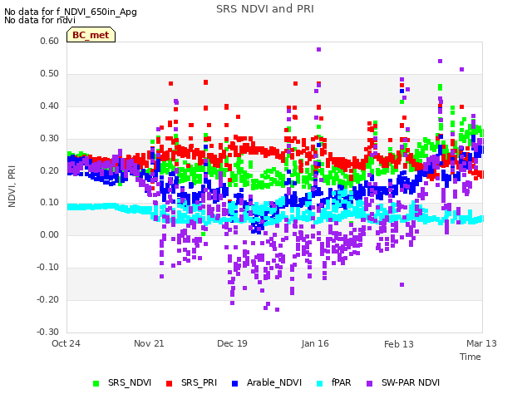
Task: Toggle the SRS_NDVI legend label
Action: [130, 382]
